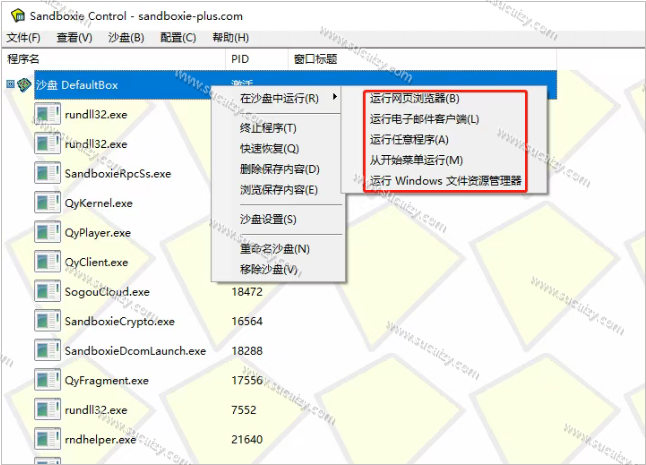Select 浏览保存内容(E) menu entry
Viewport: 646px width, 465px height.
click(x=279, y=189)
